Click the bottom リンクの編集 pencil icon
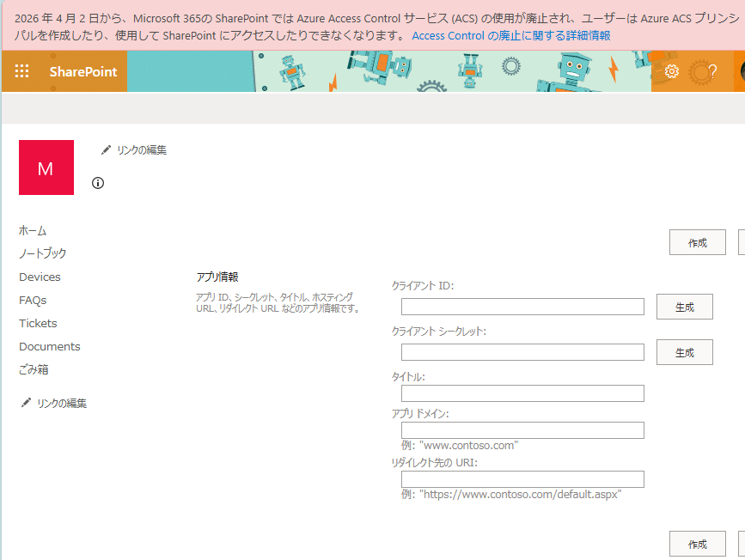This screenshot has height=560, width=745. click(26, 402)
